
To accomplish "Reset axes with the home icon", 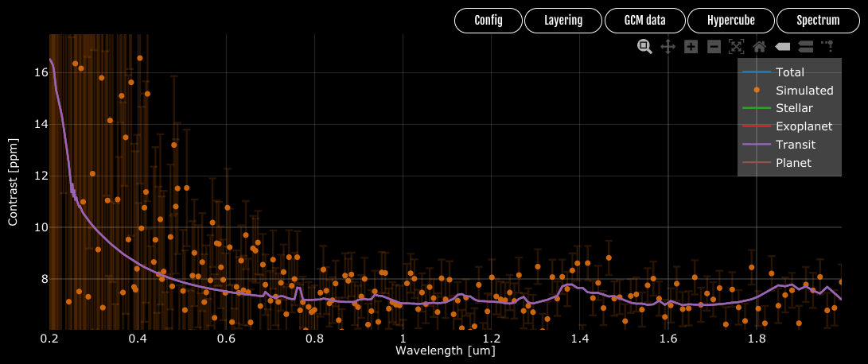I will pos(760,46).
